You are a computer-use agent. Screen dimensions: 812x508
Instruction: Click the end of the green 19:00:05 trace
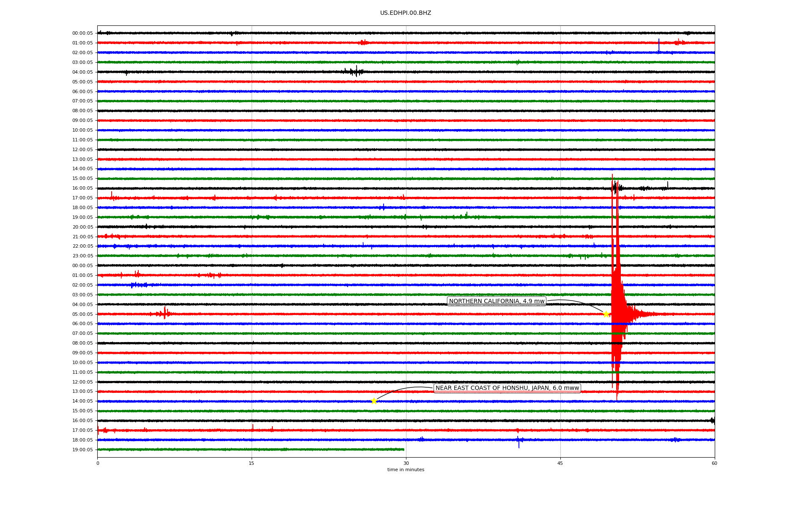tap(403, 450)
